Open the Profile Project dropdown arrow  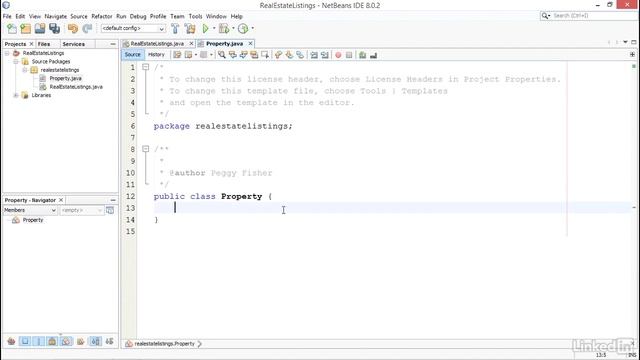coord(252,29)
